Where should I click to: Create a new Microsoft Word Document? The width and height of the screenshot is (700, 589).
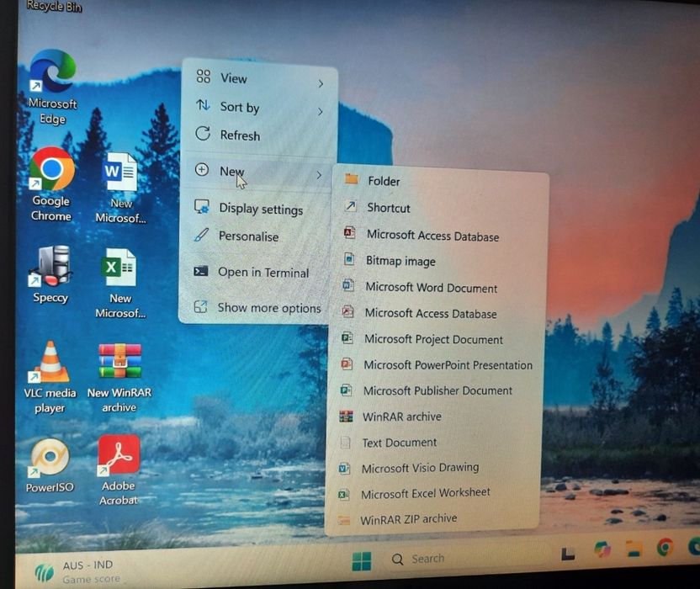[x=438, y=287]
